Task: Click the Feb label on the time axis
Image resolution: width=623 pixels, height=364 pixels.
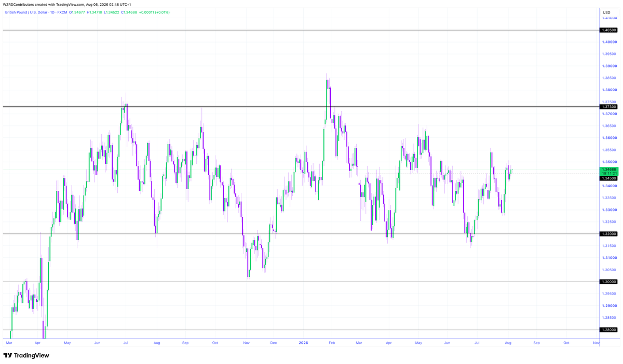Action: click(x=332, y=343)
